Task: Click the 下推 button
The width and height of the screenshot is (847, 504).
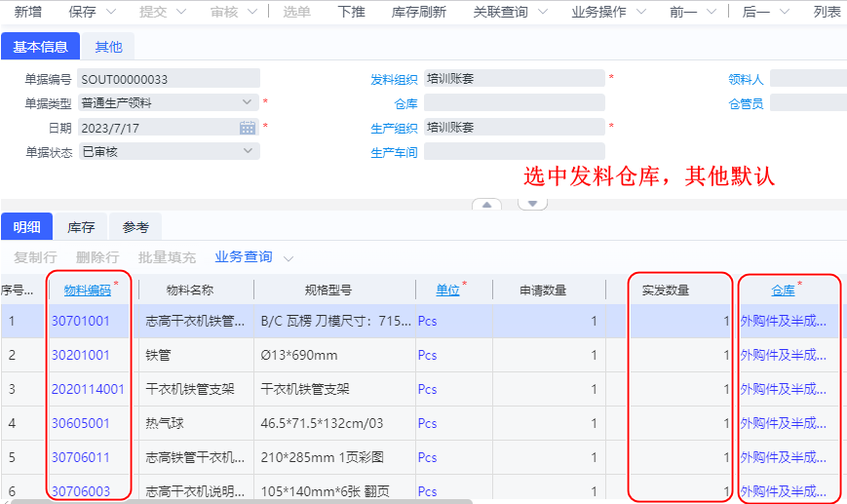Action: pyautogui.click(x=351, y=13)
